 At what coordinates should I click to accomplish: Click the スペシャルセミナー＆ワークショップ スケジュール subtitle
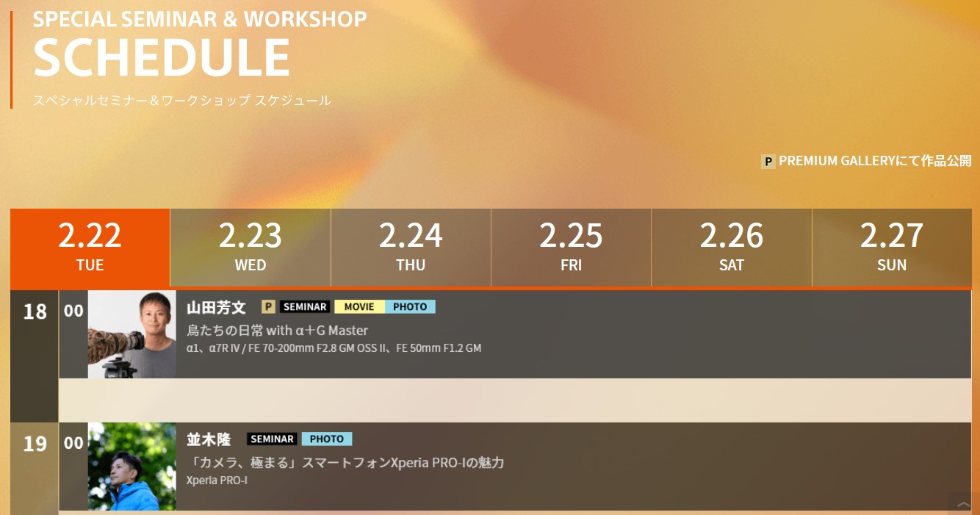181,100
